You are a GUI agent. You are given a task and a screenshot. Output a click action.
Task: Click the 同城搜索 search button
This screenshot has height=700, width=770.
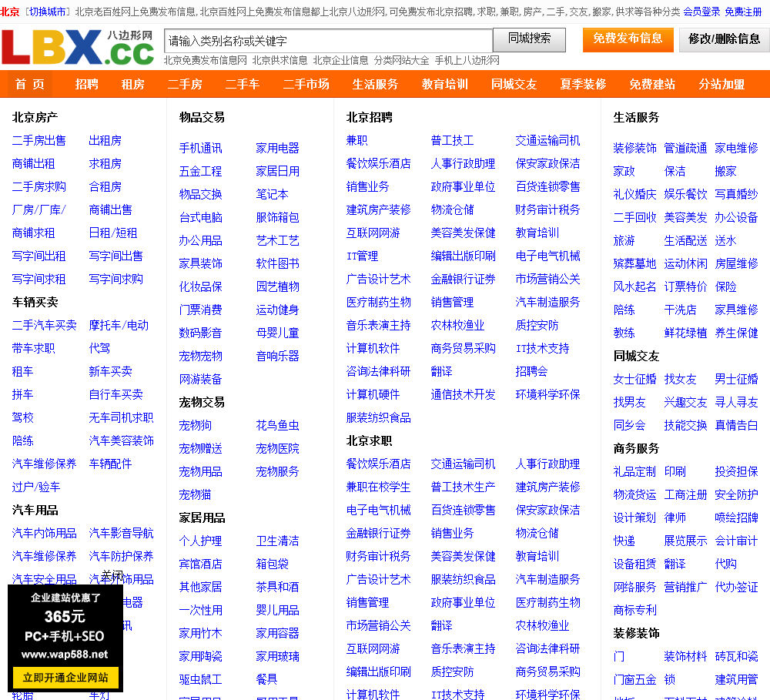530,39
